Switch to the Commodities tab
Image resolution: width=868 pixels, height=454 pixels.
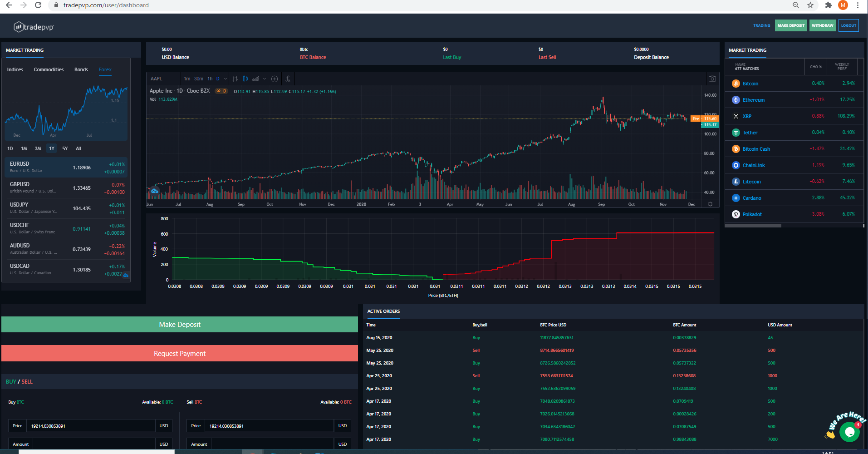(49, 69)
